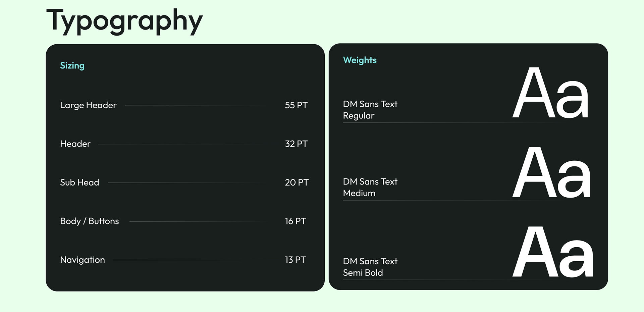Click the DM Sans Text Semi Bold label
The image size is (644, 312).
[x=370, y=267]
